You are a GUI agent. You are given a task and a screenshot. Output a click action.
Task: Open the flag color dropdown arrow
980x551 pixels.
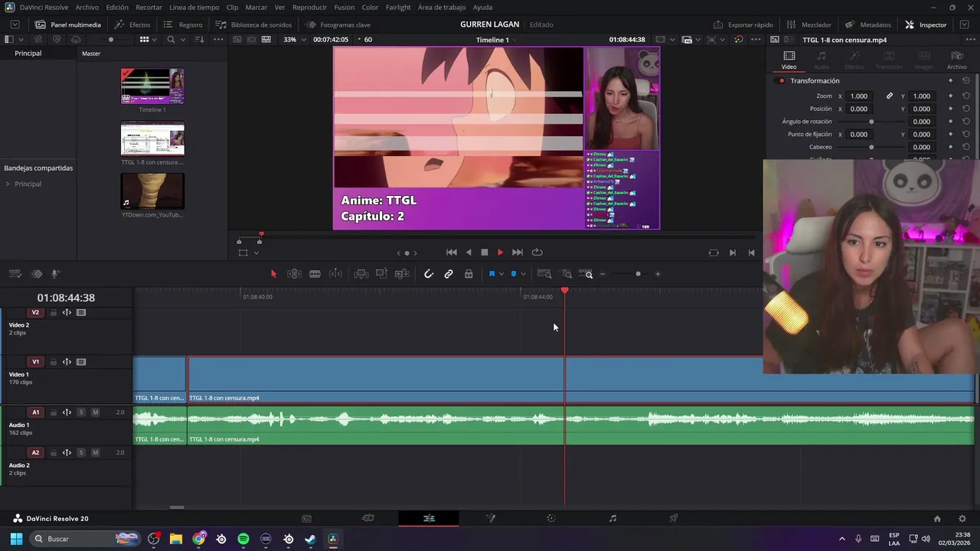(501, 274)
